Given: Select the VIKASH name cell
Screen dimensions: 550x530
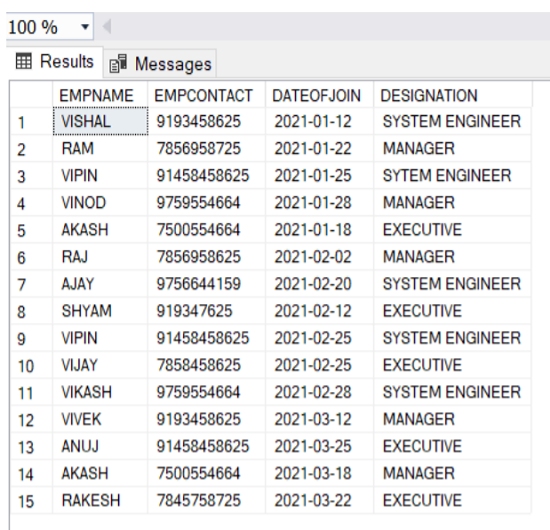Looking at the screenshot, I should coord(100,392).
